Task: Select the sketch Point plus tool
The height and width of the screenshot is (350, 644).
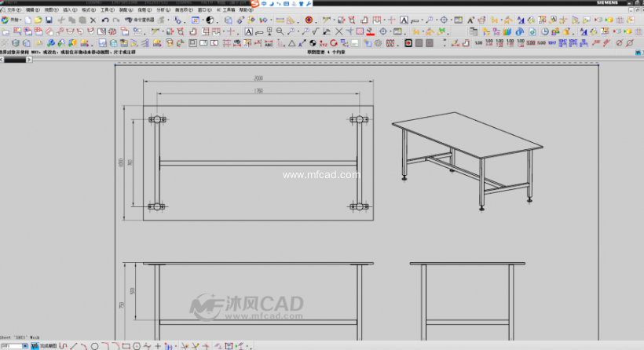Action: point(158,346)
